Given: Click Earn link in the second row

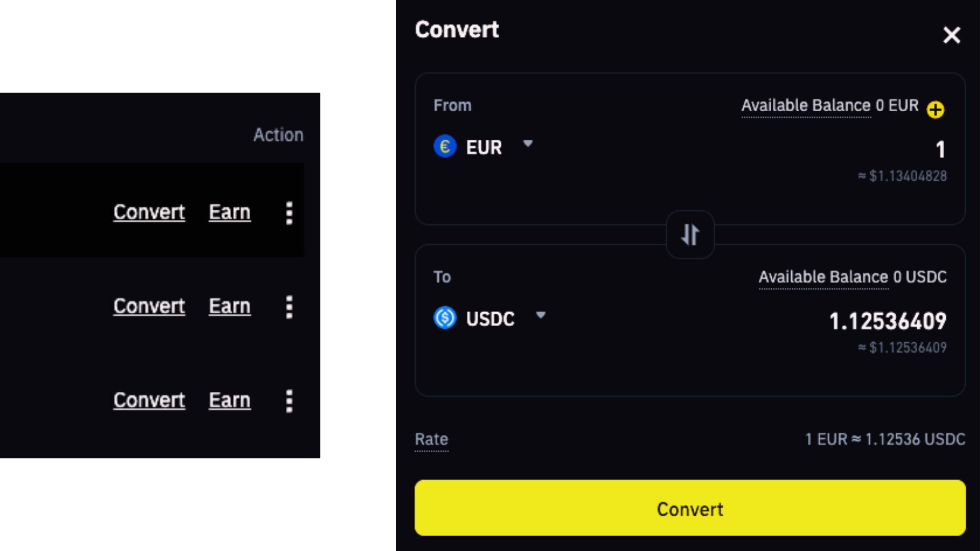Looking at the screenshot, I should point(230,306).
